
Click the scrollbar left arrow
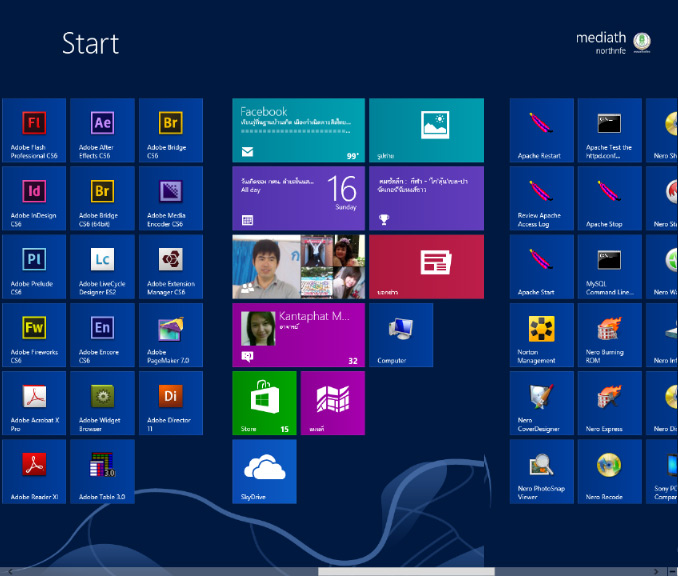click(10, 572)
